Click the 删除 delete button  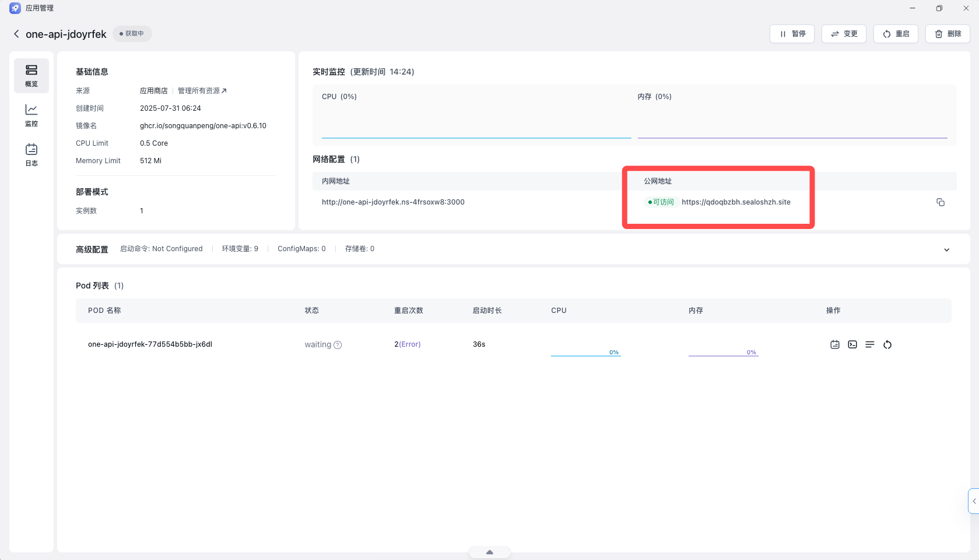coord(948,34)
